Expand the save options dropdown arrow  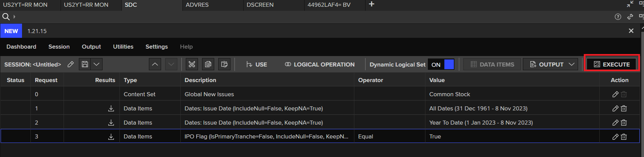click(x=96, y=64)
